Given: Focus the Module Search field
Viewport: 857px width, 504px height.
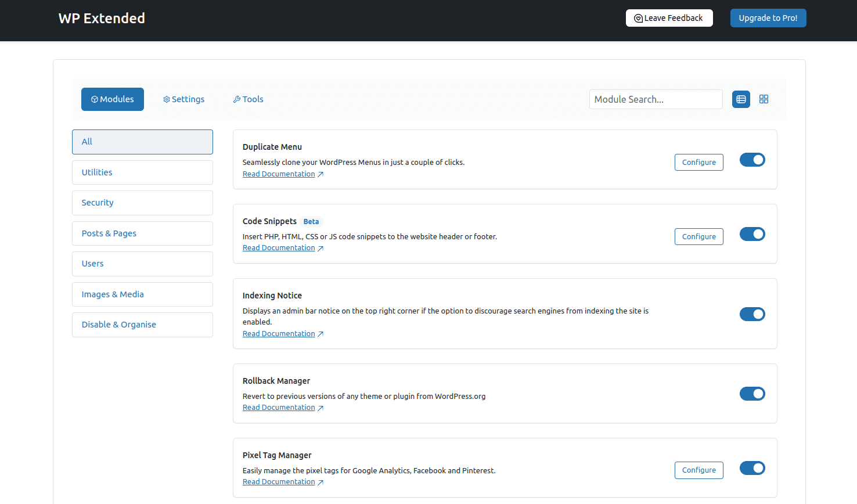Looking at the screenshot, I should pyautogui.click(x=656, y=99).
